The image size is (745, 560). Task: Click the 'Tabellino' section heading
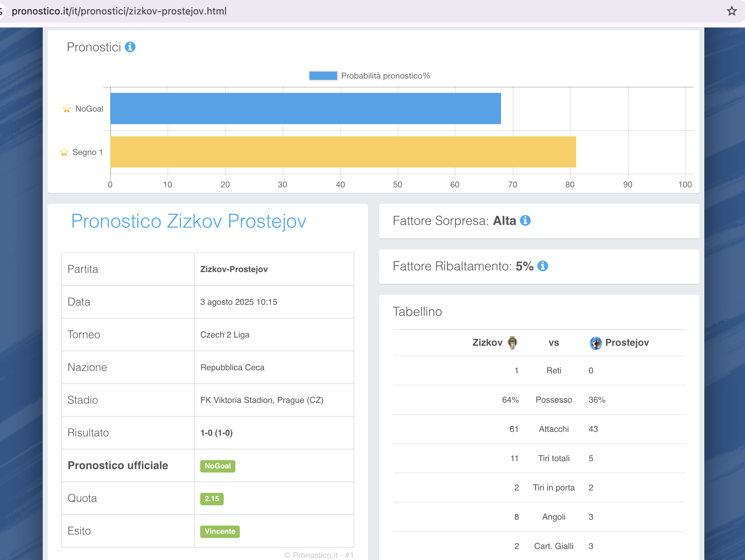pos(417,311)
